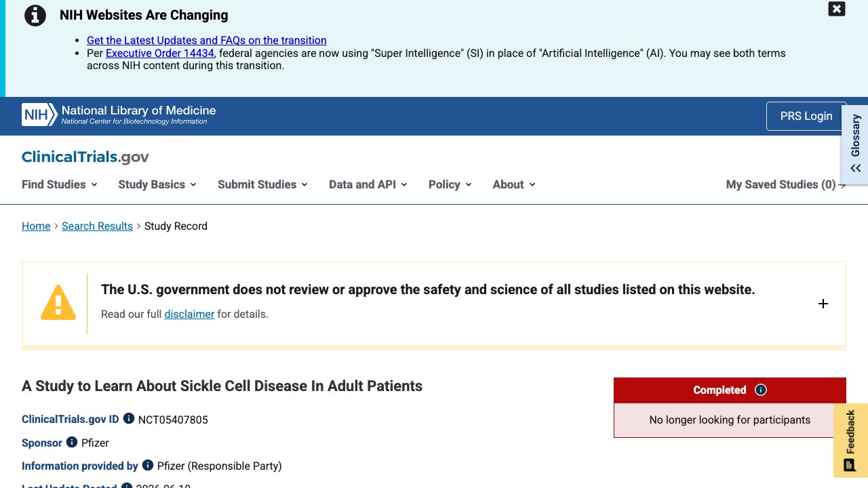Open the Feedback side tab

[850, 441]
